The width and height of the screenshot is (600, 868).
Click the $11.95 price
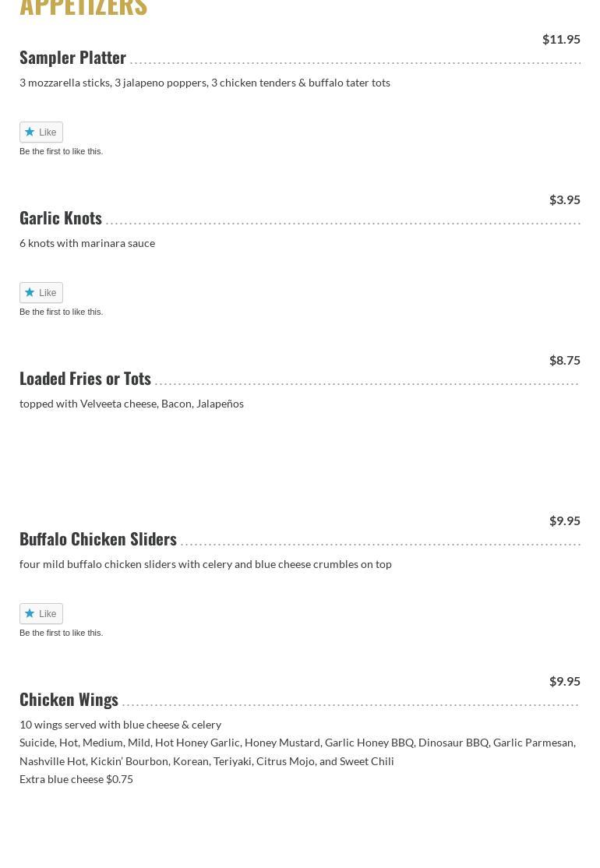561,39
